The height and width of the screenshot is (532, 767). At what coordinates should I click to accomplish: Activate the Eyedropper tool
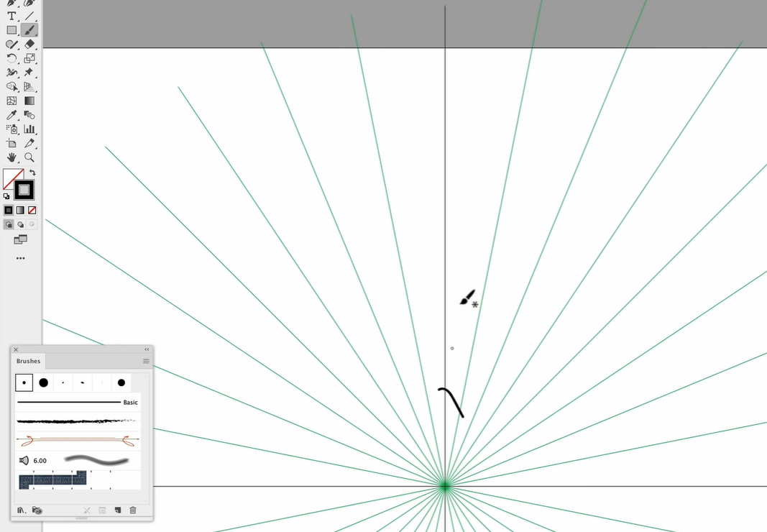(12, 115)
